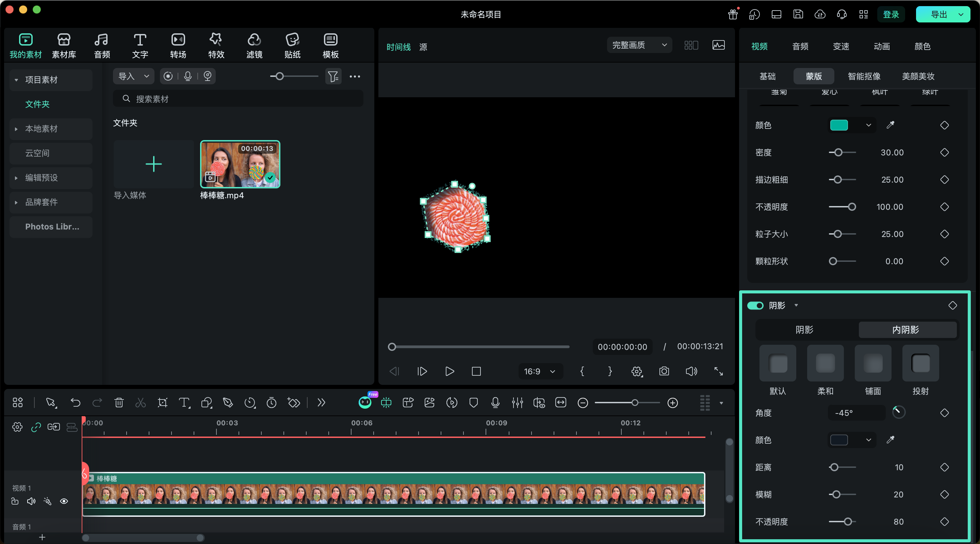Viewport: 980px width, 544px height.
Task: Select the crop tool in timeline toolbar
Action: tap(162, 403)
